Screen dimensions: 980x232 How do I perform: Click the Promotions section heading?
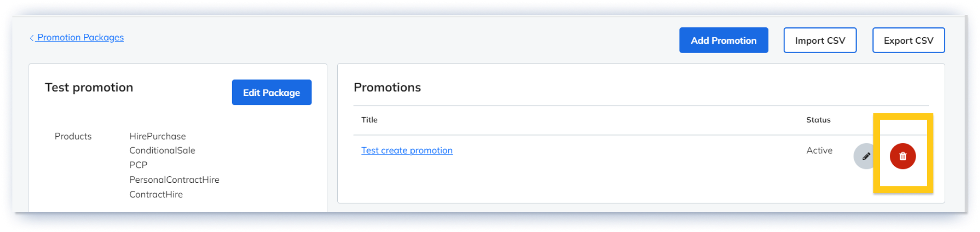tap(387, 87)
